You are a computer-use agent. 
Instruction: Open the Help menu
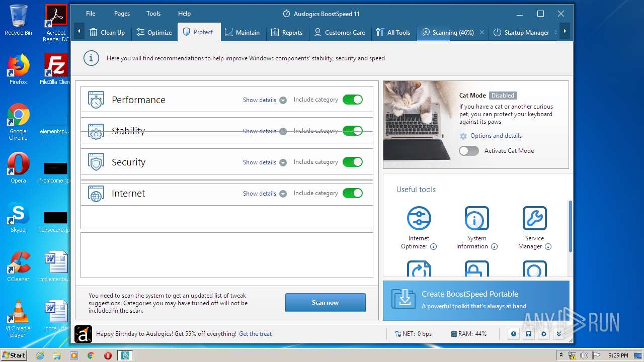click(184, 14)
